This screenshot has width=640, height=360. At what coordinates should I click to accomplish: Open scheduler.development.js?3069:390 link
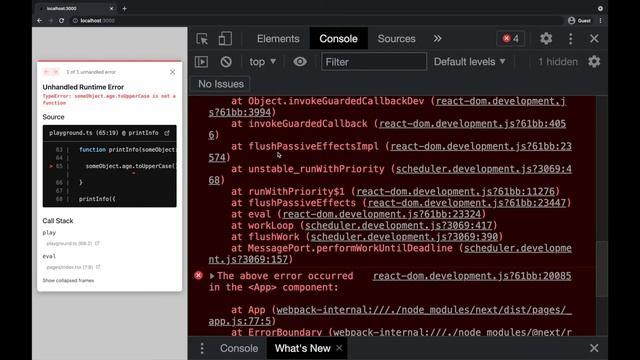[404, 237]
